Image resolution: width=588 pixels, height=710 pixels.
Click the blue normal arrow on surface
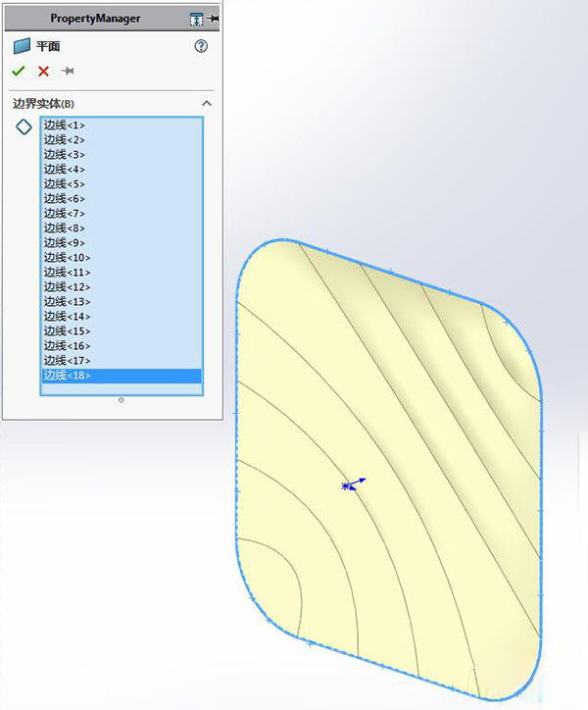pos(354,484)
